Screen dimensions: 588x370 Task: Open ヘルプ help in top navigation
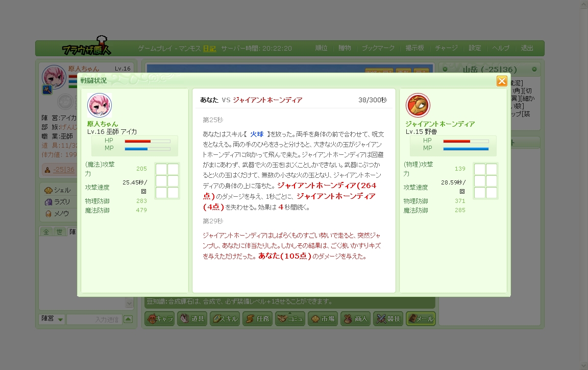[x=501, y=48]
